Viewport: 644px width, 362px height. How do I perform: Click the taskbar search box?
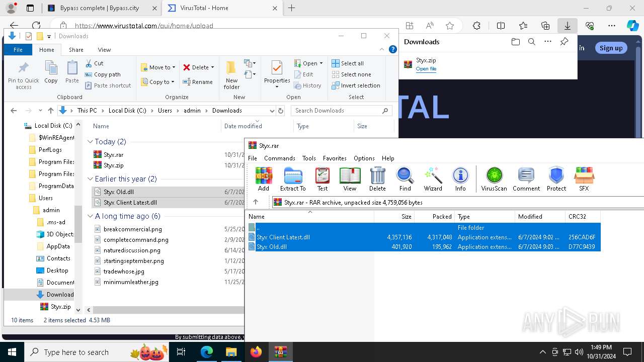coord(97,352)
